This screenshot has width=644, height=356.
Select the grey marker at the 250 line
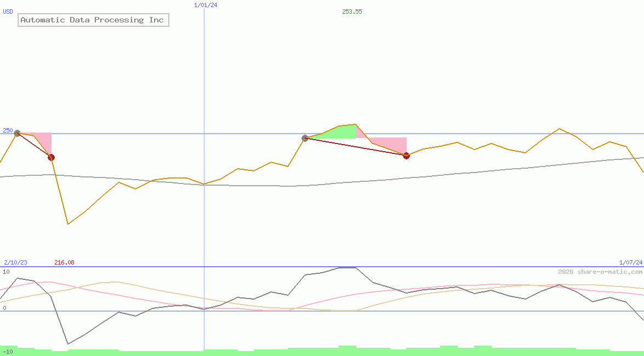17,133
